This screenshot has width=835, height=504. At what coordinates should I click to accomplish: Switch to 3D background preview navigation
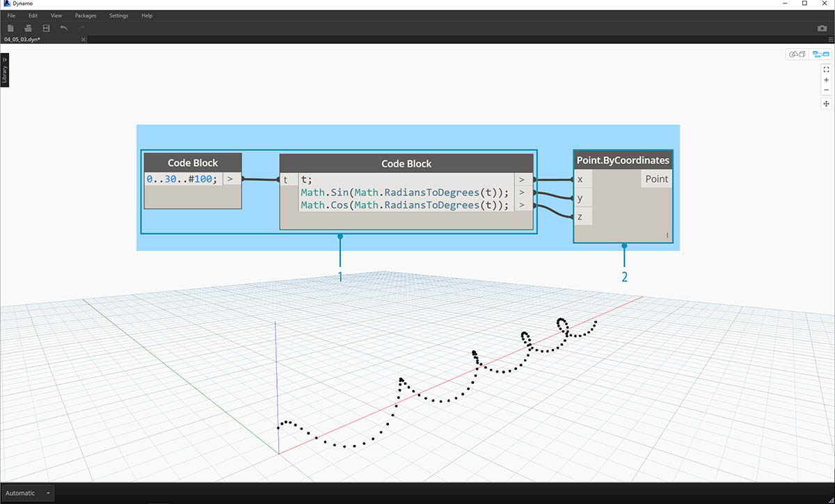tap(796, 54)
